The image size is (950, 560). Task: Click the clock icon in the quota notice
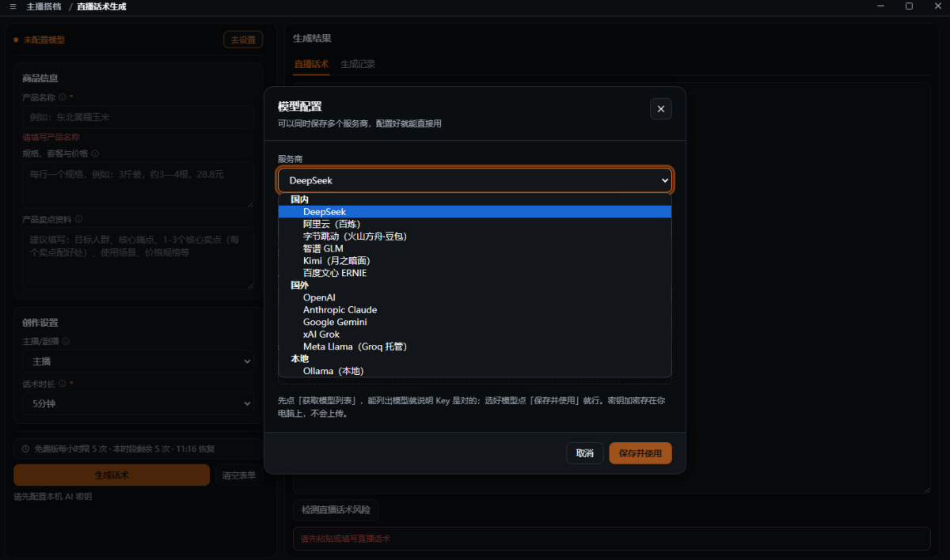(x=25, y=448)
